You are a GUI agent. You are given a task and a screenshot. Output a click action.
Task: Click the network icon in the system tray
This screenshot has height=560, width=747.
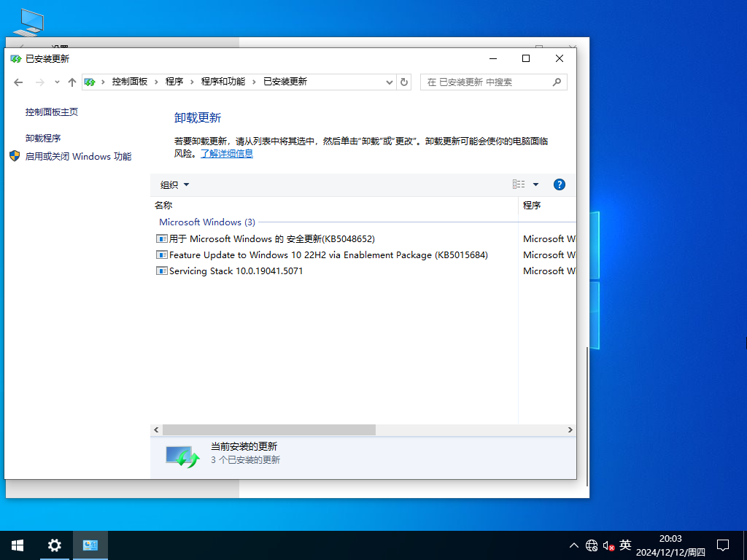(x=592, y=545)
